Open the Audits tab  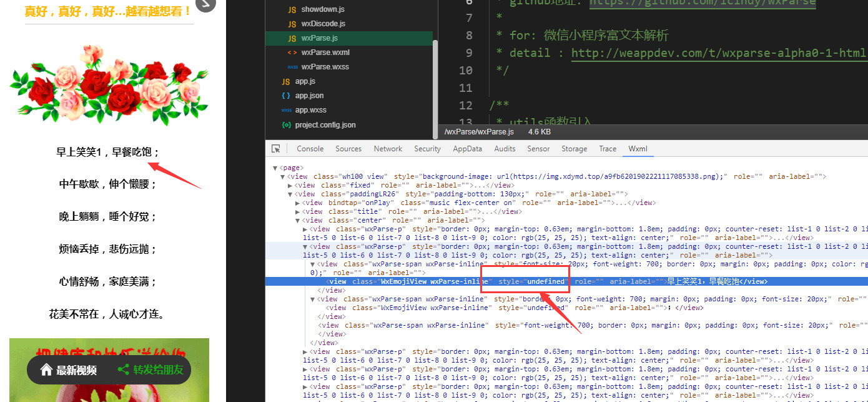tap(505, 149)
